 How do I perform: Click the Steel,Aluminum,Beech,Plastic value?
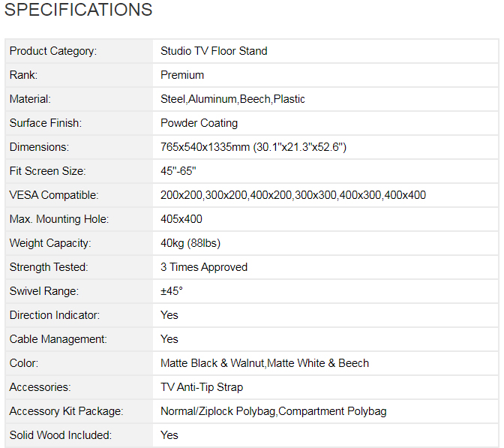[x=232, y=99]
